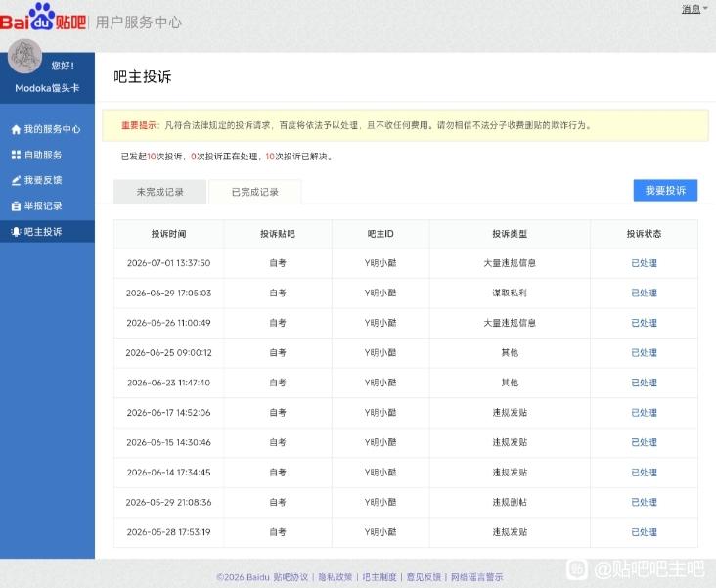Screen dimensions: 716x588
Task: Open 网络谣言警示 footer link
Action: pyautogui.click(x=477, y=577)
